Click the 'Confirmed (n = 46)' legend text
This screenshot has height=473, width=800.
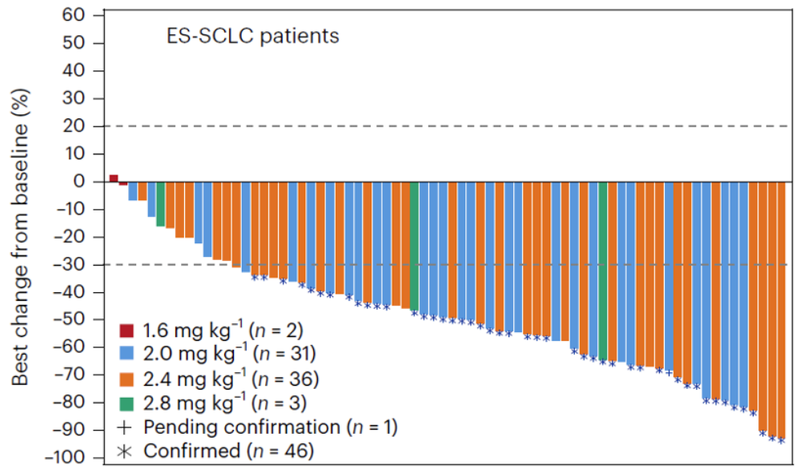[229, 451]
